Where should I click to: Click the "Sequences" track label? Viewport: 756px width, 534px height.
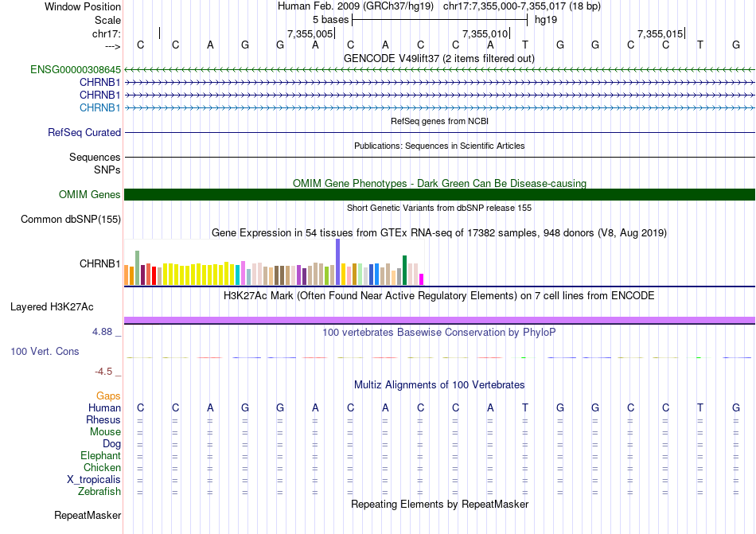tap(95, 157)
